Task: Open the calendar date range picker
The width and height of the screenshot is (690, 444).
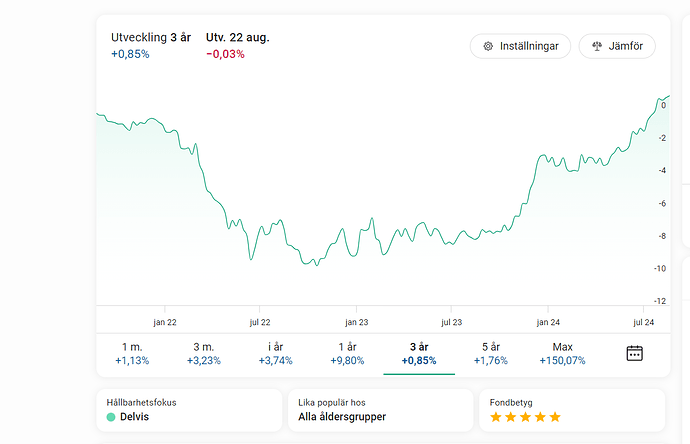Action: tap(634, 353)
